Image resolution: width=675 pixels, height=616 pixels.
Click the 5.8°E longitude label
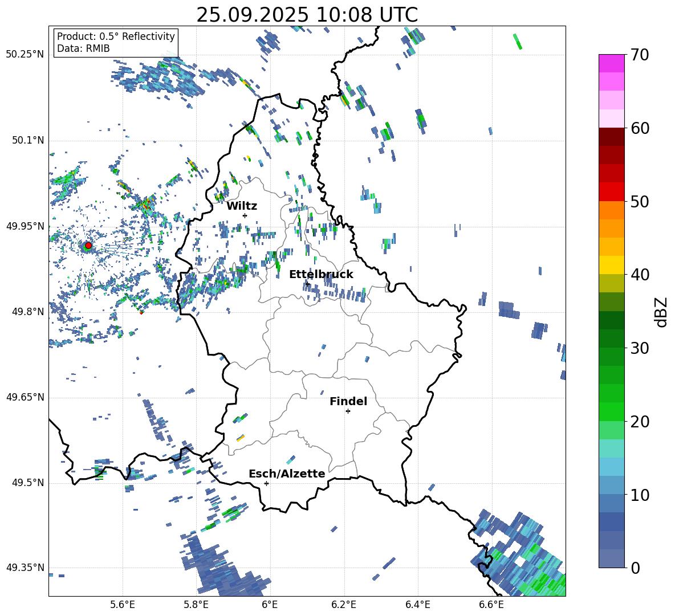(196, 605)
